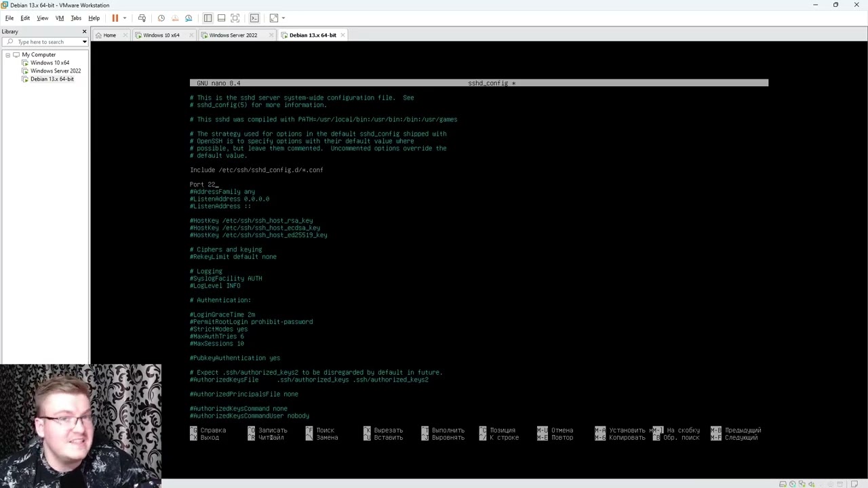Screen dimensions: 868x488
Task: Open the File menu
Action: pyautogui.click(x=9, y=18)
